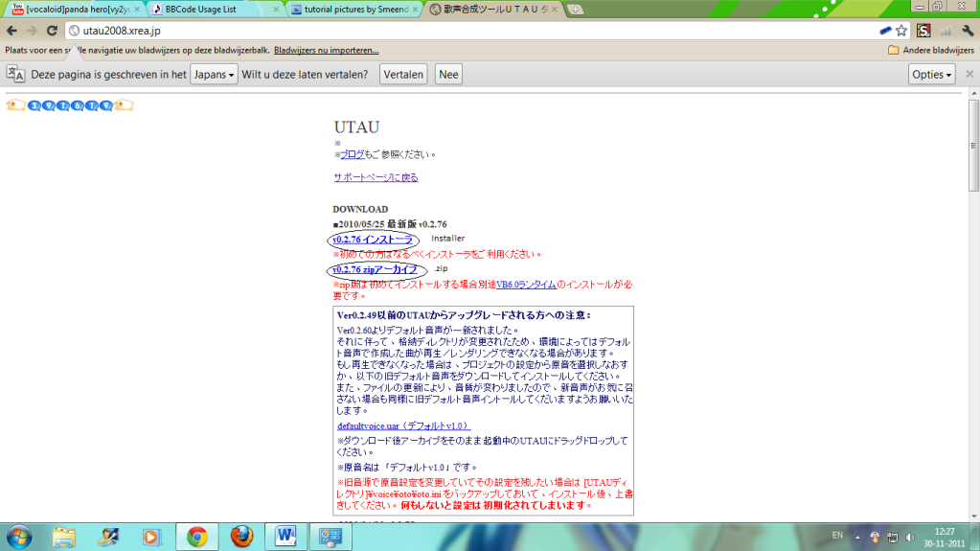Viewport: 980px width, 551px height.
Task: Open a new tab with the plus button
Action: coord(575,10)
